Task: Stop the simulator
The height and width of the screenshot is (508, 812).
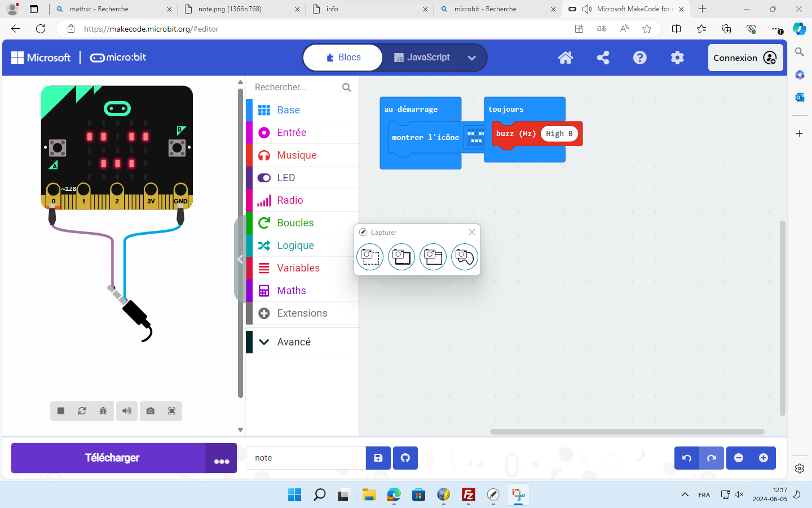Action: [61, 411]
